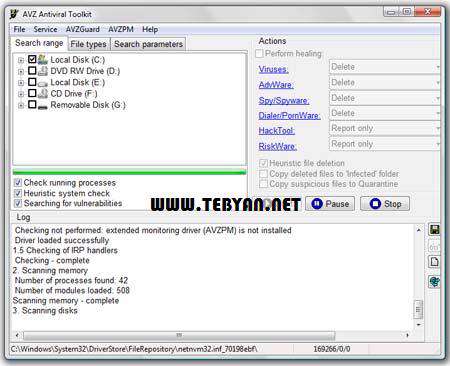The height and width of the screenshot is (366, 450).
Task: Open the AVZGuard menu
Action: click(x=83, y=29)
